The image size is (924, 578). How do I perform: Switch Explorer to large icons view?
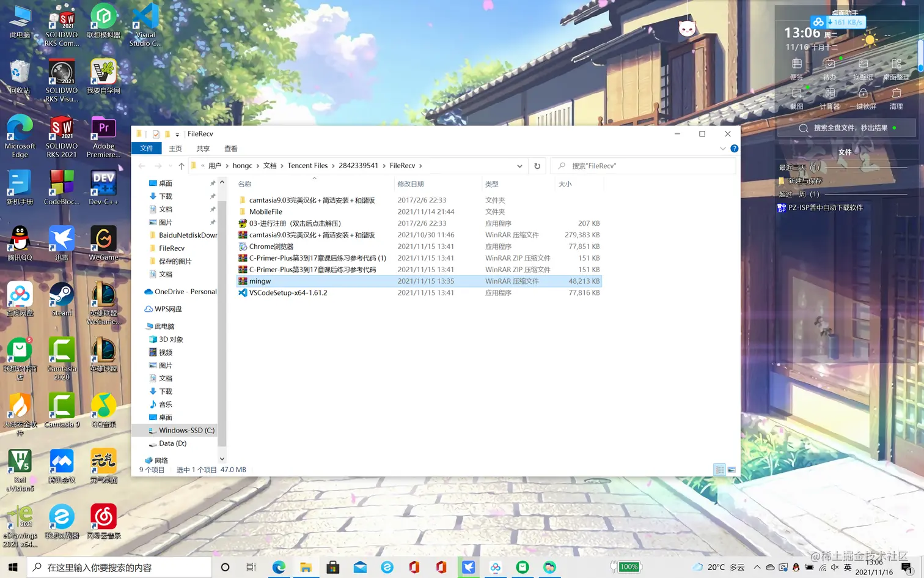pyautogui.click(x=732, y=470)
